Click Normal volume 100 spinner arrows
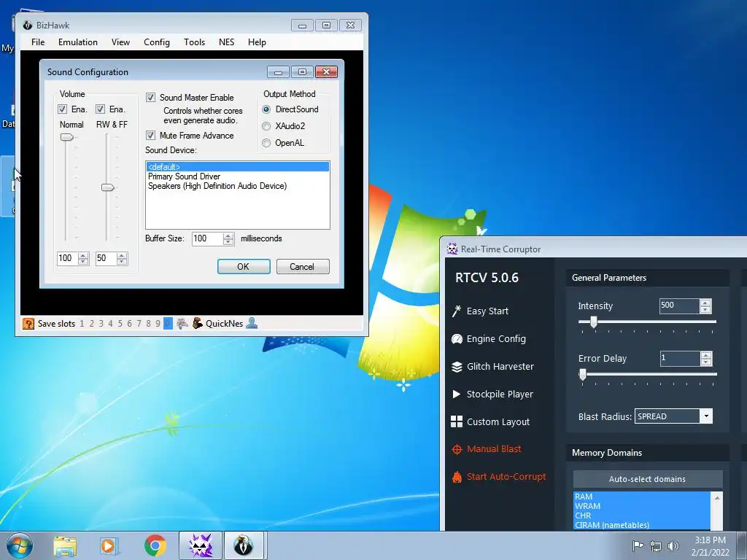 (83, 259)
